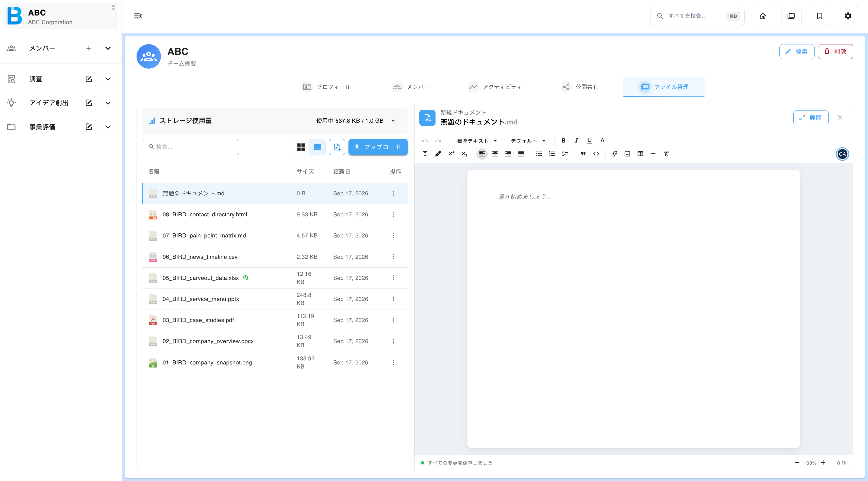Click into the document writing area
This screenshot has height=481, width=868.
(x=633, y=309)
